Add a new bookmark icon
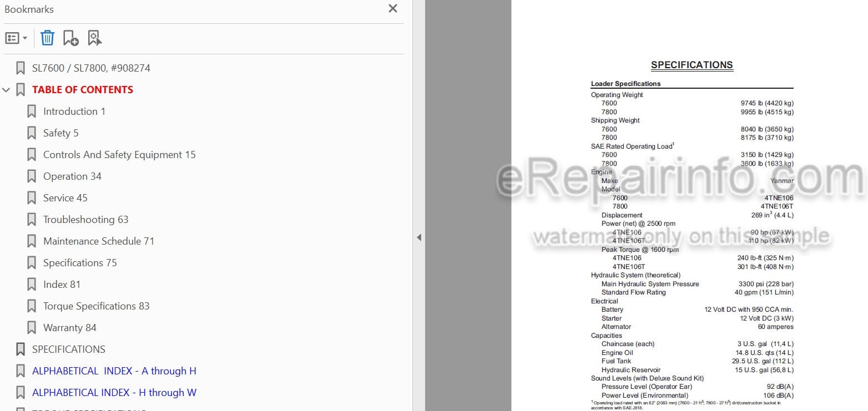 point(70,38)
